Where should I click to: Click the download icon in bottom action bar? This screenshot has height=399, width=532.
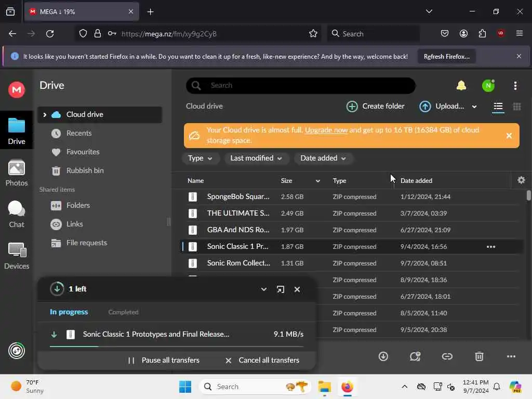(x=383, y=356)
